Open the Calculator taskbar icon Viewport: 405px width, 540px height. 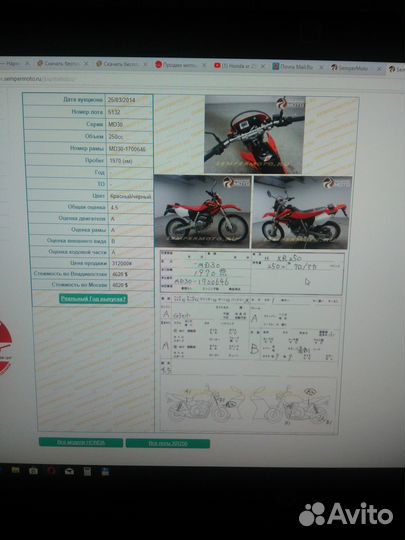[87, 471]
